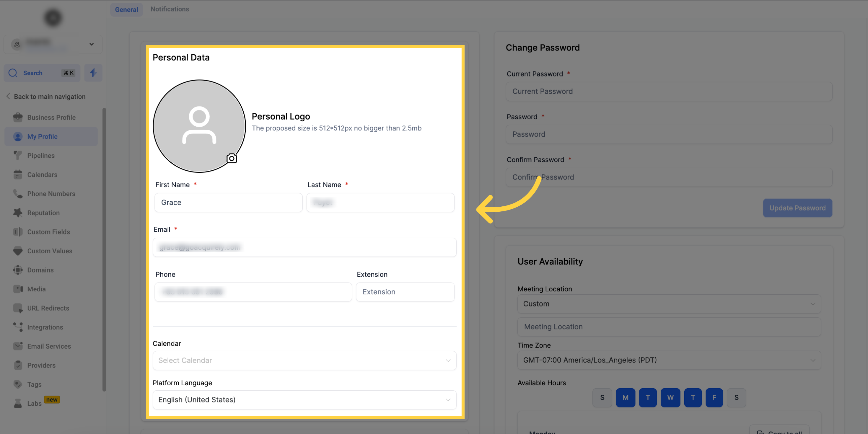Image resolution: width=868 pixels, height=434 pixels.
Task: Click the sidebar vertical scrollbar
Action: pyautogui.click(x=104, y=249)
